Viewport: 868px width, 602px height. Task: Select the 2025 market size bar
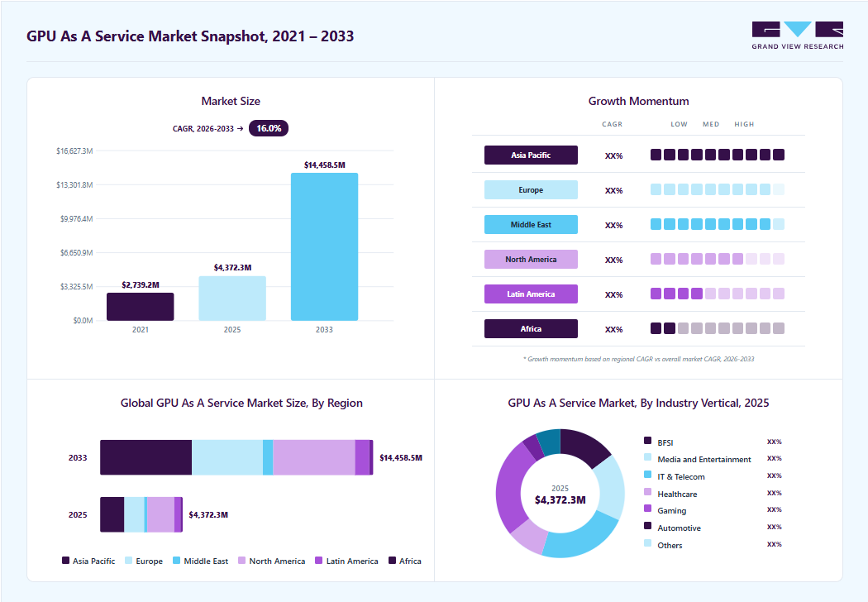(232, 298)
